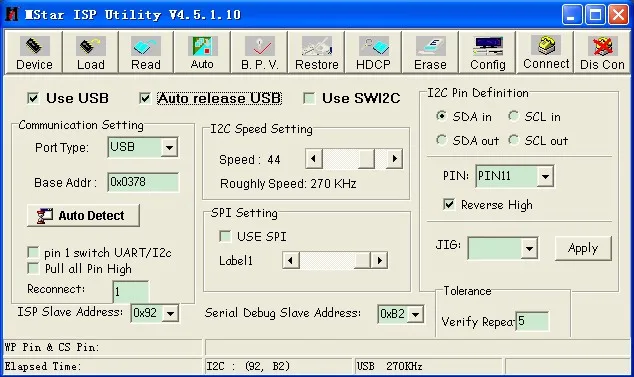
Task: Click the Auto Detect button
Action: [83, 216]
